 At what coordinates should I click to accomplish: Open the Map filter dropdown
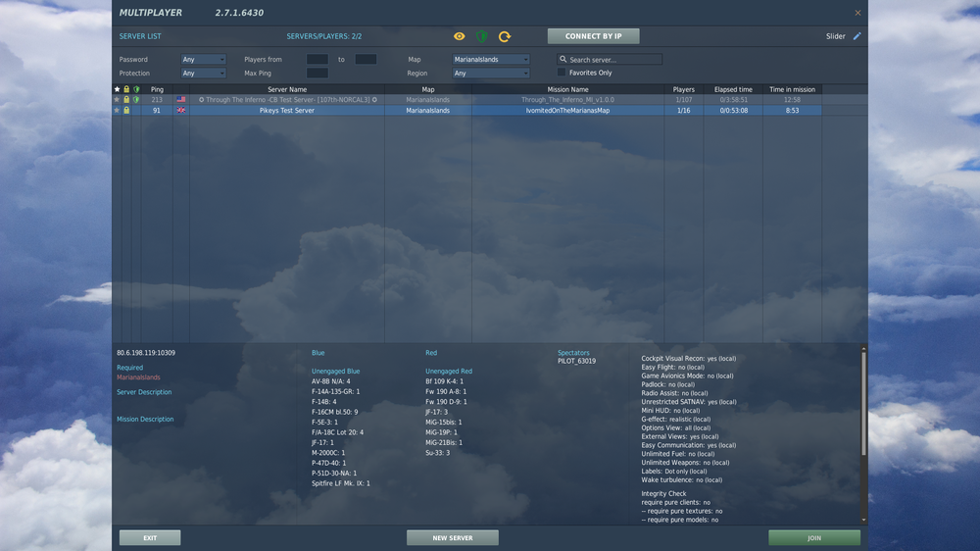tap(491, 60)
